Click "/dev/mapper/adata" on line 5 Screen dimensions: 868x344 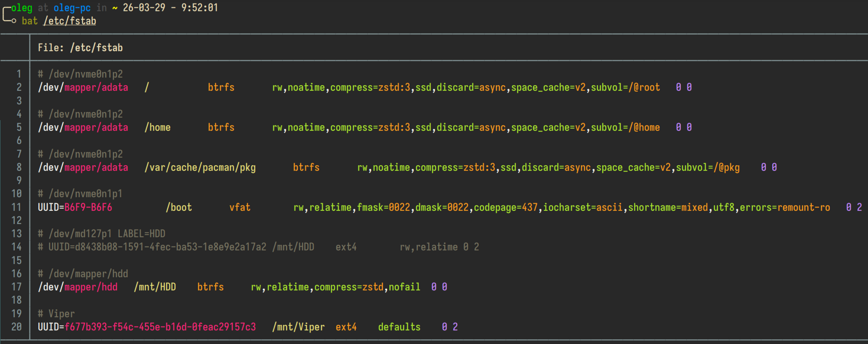pos(83,127)
